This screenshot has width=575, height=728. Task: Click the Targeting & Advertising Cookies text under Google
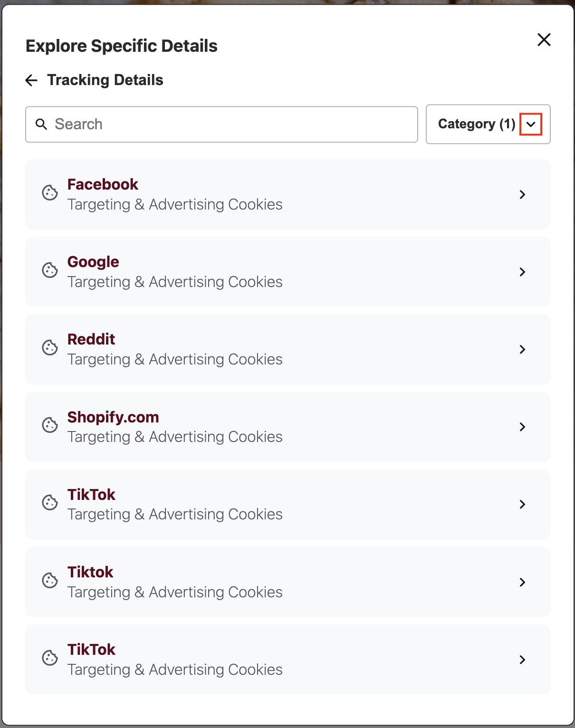click(175, 281)
